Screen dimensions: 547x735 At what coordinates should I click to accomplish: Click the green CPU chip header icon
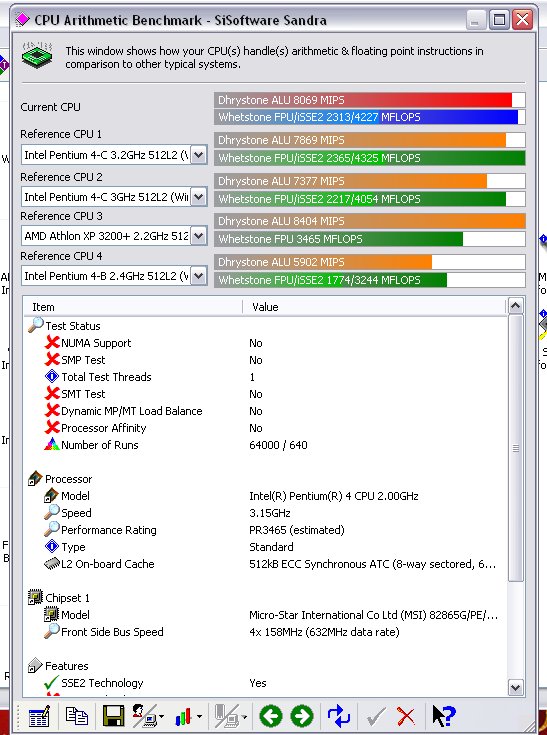(37, 55)
